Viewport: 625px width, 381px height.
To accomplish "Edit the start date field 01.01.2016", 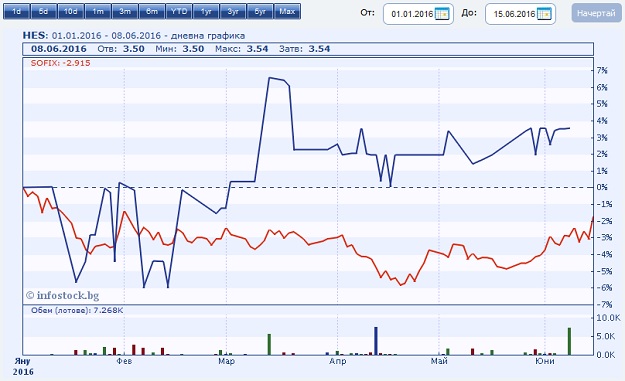I will [x=412, y=14].
